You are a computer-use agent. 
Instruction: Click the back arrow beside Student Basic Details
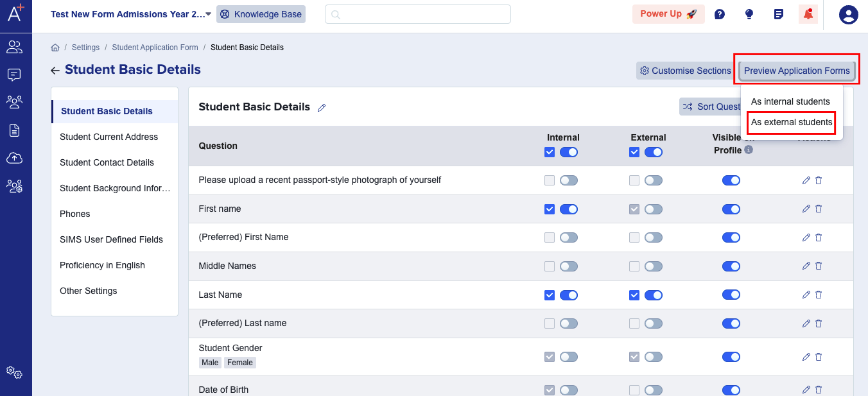[55, 71]
